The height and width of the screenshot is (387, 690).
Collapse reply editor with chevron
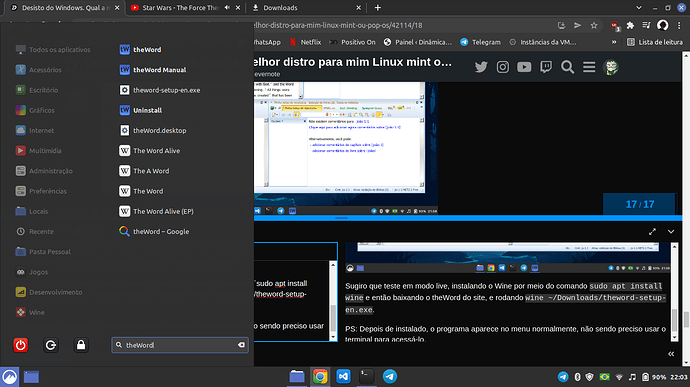671,232
